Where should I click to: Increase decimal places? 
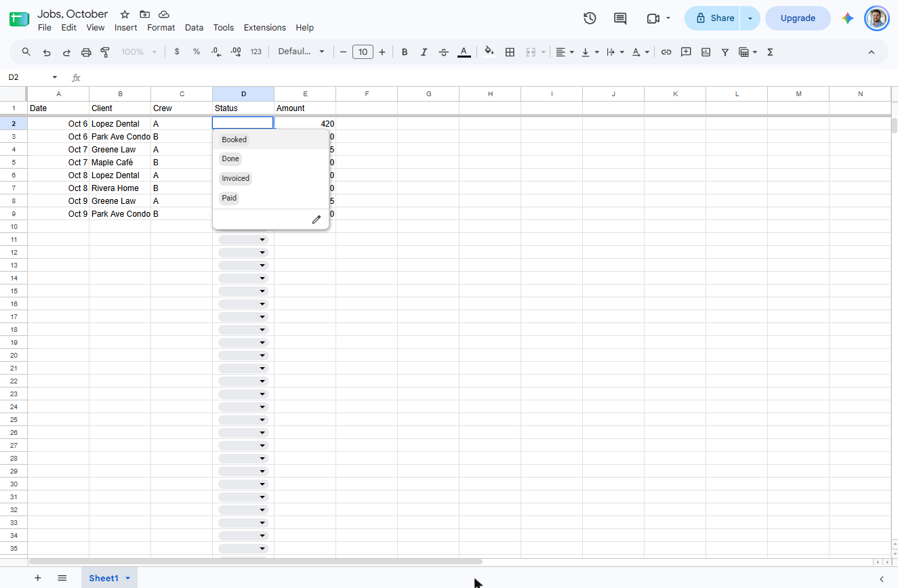click(236, 52)
